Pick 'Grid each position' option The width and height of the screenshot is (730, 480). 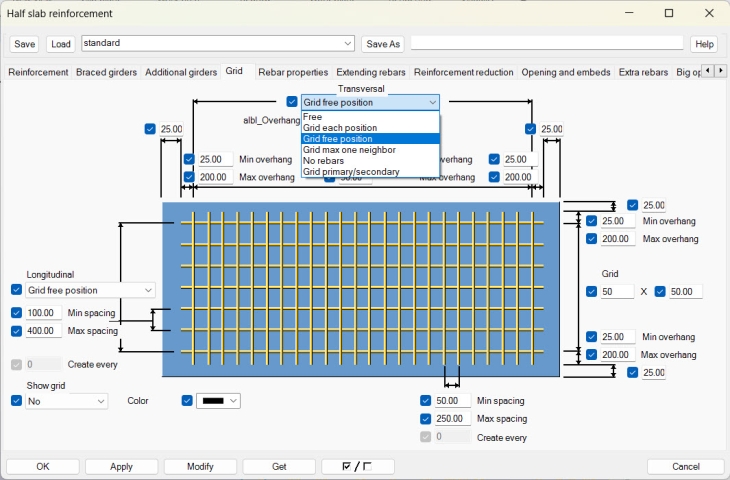pos(340,128)
